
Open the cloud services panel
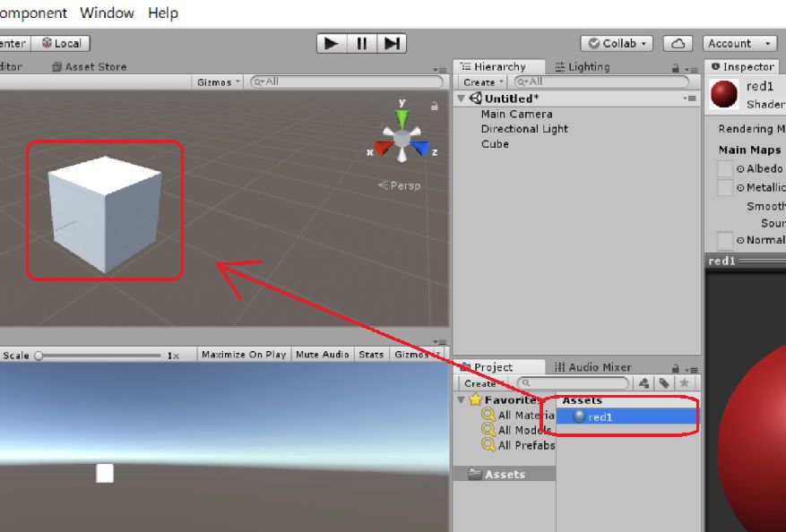pyautogui.click(x=678, y=43)
